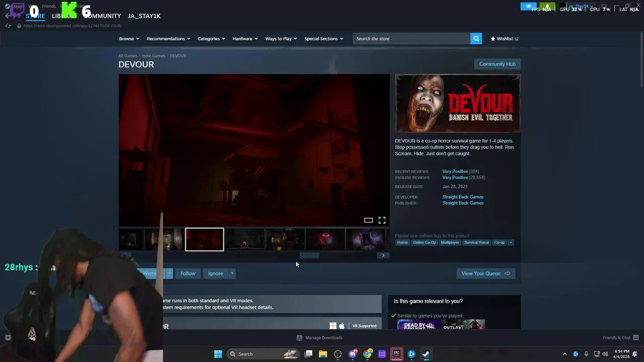Open Ways to Play dropdown
644x362 pixels.
281,39
